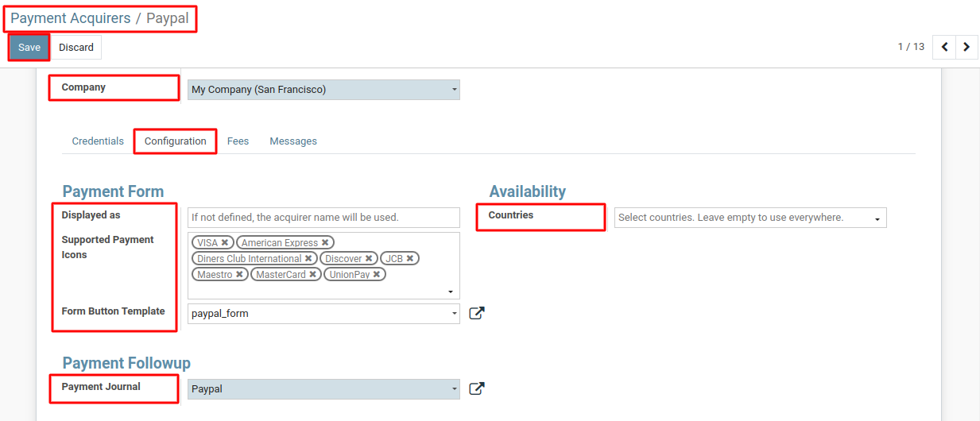Go to next record arrow
The width and height of the screenshot is (980, 421).
tap(966, 47)
